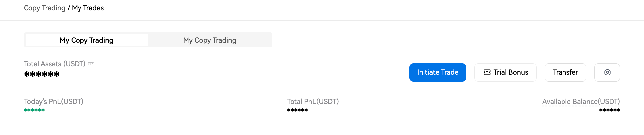The image size is (644, 135).
Task: Click the green masked Today's PnL value
Action: point(34,110)
